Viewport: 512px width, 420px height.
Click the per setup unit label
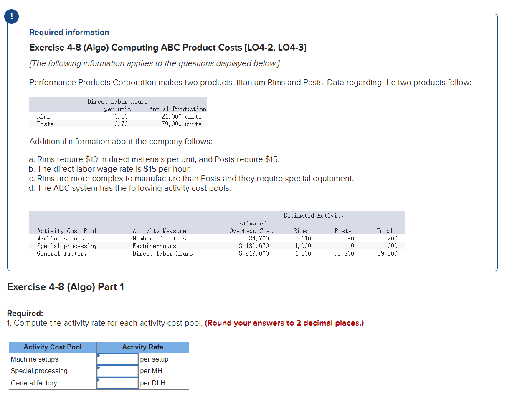155,359
